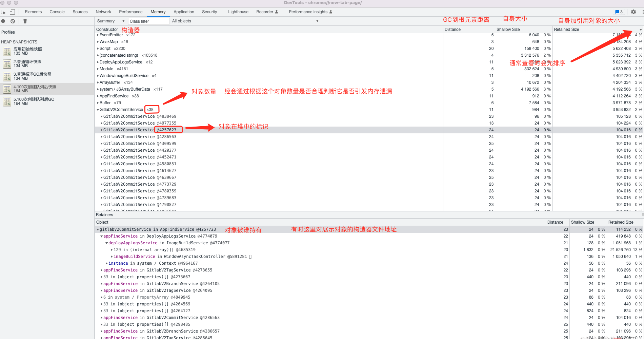Select snapshot 3.普通循环GC后快照
The image size is (644, 339).
(x=47, y=76)
